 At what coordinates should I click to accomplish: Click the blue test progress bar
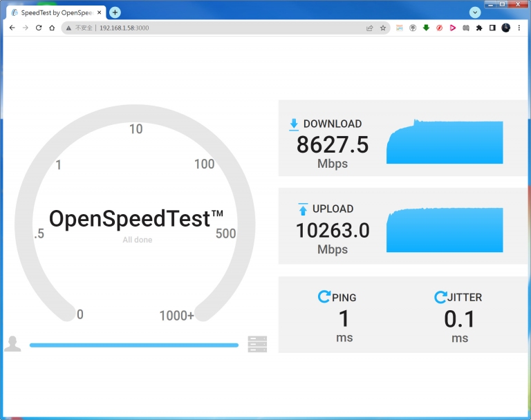click(x=134, y=345)
